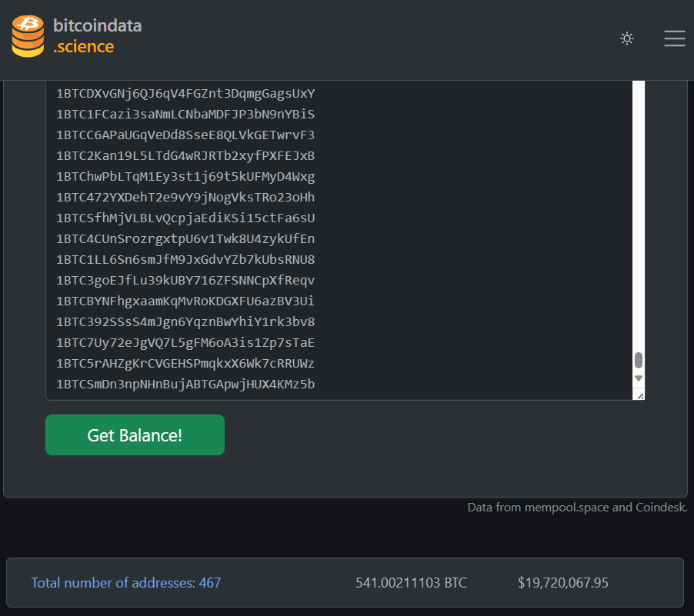
Task: Click address line starting 1BTC3goEJfLu39
Action: (x=185, y=281)
